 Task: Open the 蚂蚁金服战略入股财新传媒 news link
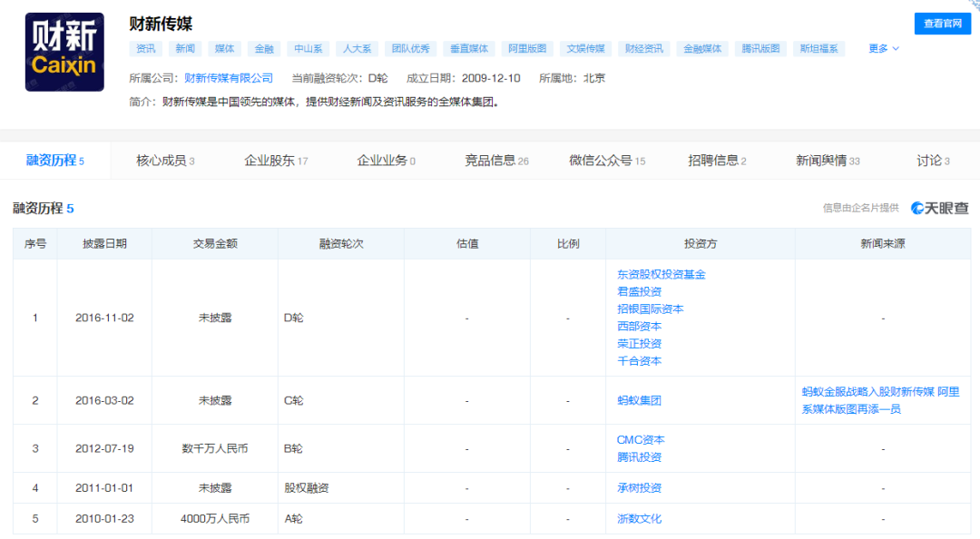[x=867, y=392]
